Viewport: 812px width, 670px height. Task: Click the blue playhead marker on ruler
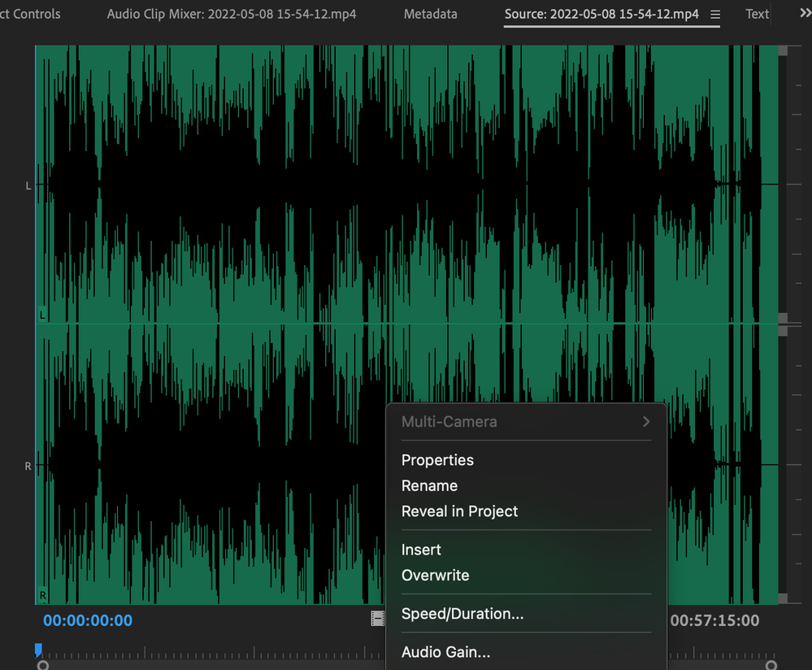coord(38,650)
